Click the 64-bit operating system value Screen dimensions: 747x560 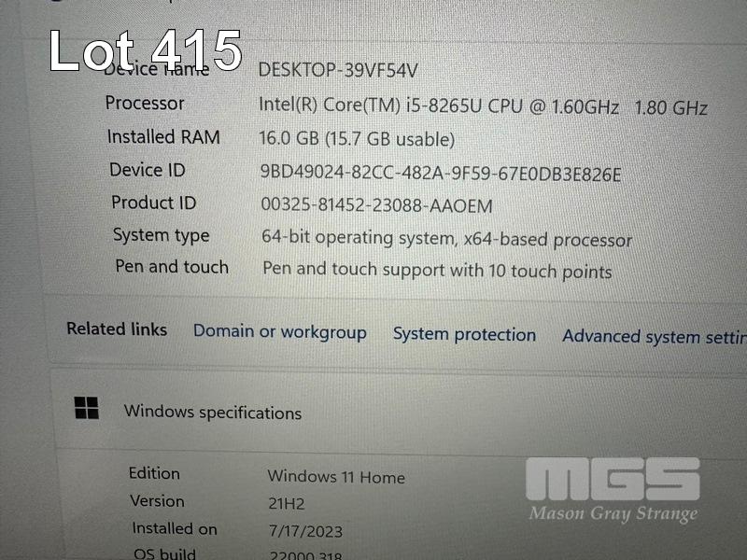point(446,238)
